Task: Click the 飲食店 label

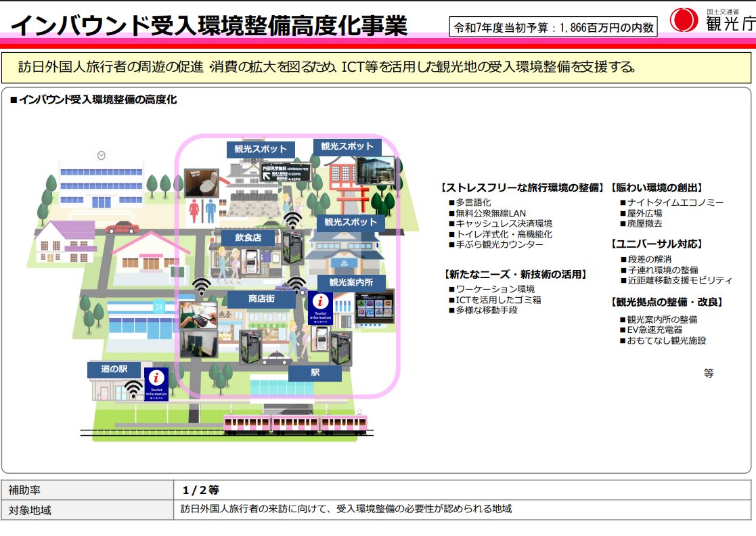Action: tap(248, 237)
